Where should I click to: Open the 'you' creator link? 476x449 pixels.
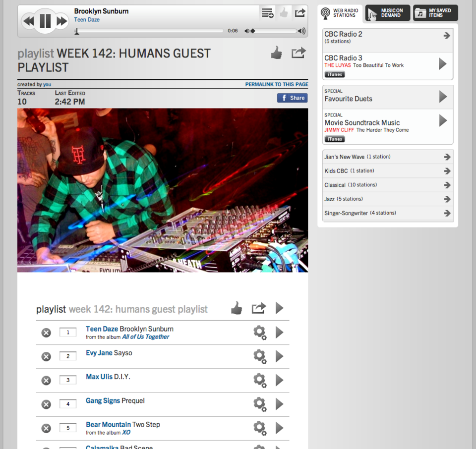click(47, 84)
